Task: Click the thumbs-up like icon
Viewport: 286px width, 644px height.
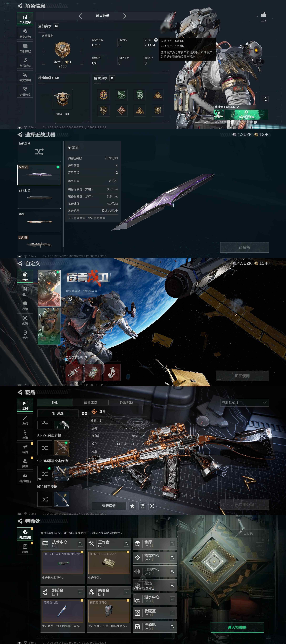Action: (x=263, y=15)
